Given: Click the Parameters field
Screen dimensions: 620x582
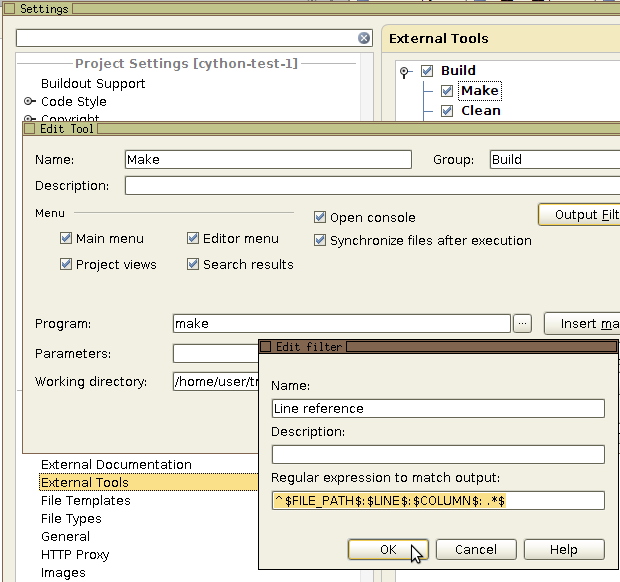Looking at the screenshot, I should point(215,353).
